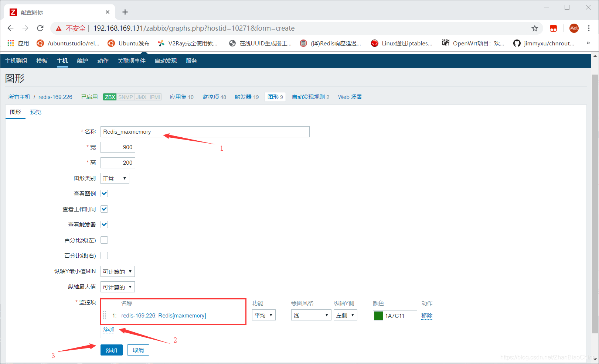Open the OpenWrt项目 bookmark
This screenshot has height=364, width=599.
pyautogui.click(x=473, y=43)
